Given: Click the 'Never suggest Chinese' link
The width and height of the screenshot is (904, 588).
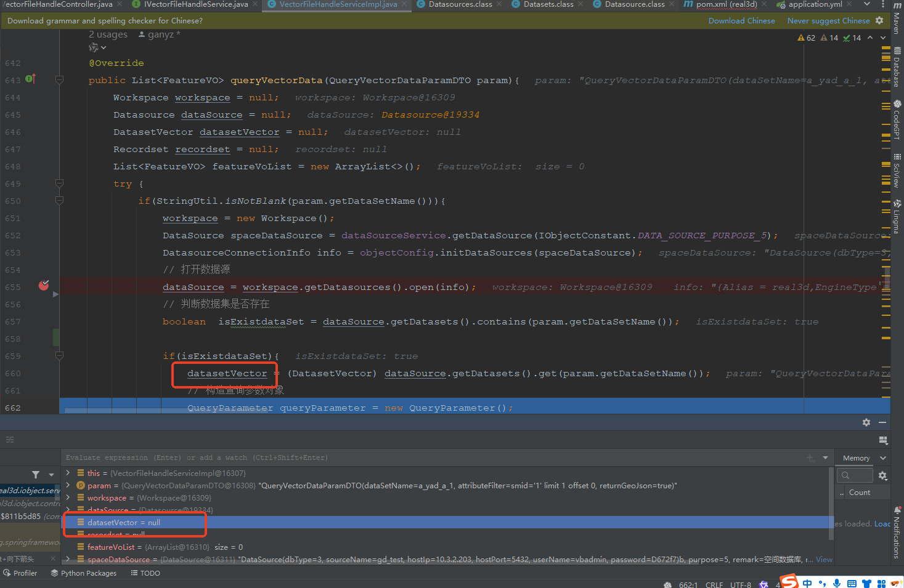Looking at the screenshot, I should coord(828,20).
